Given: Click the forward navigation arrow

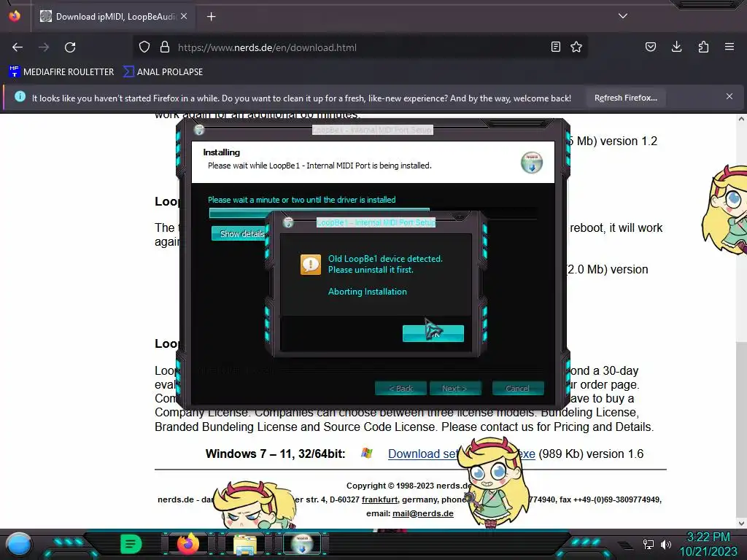Looking at the screenshot, I should (44, 47).
